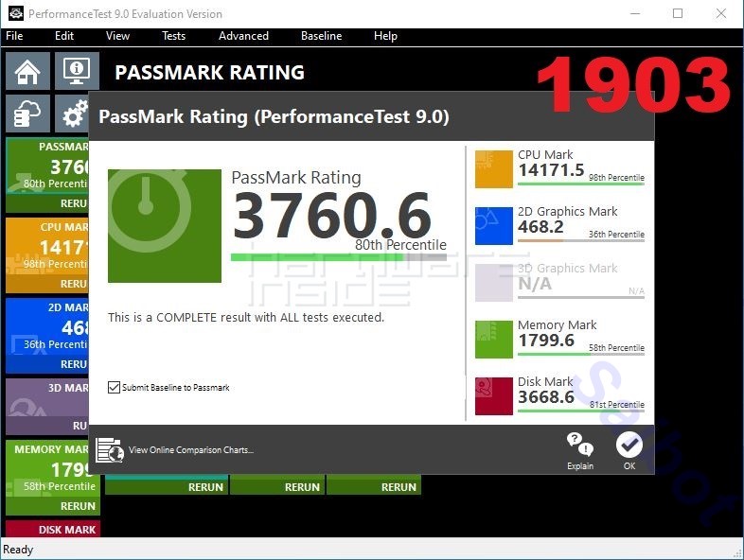The image size is (744, 560).
Task: Open the Tests menu
Action: tap(173, 36)
